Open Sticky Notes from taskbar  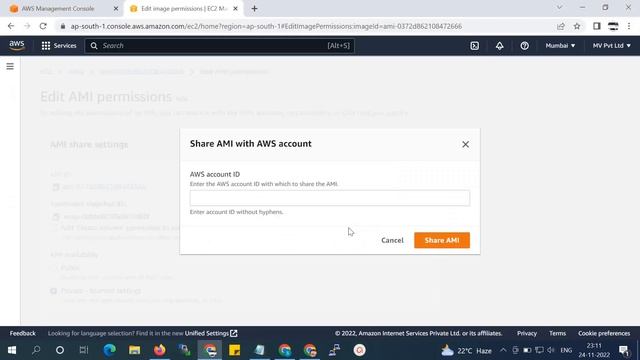click(234, 350)
